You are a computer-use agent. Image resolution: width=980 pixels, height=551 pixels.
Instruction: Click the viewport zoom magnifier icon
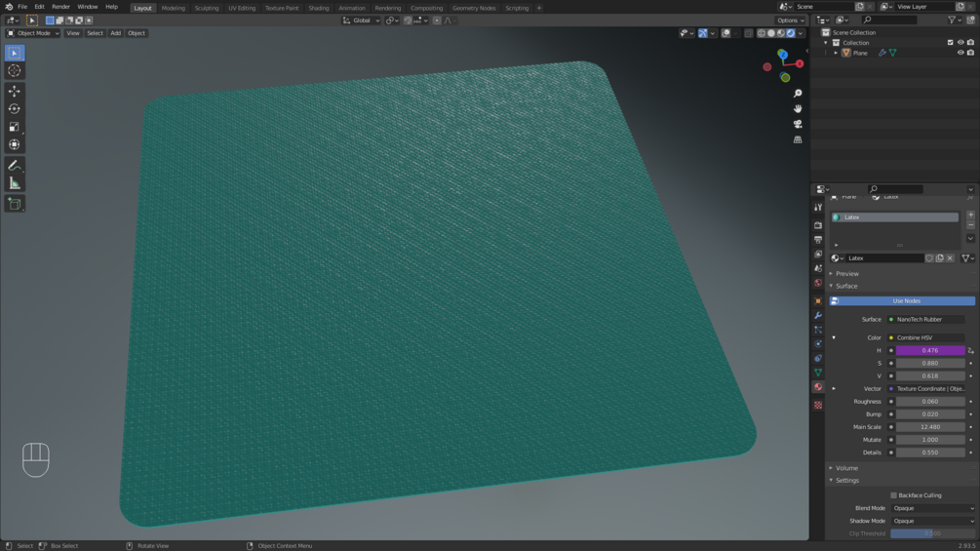click(x=798, y=93)
